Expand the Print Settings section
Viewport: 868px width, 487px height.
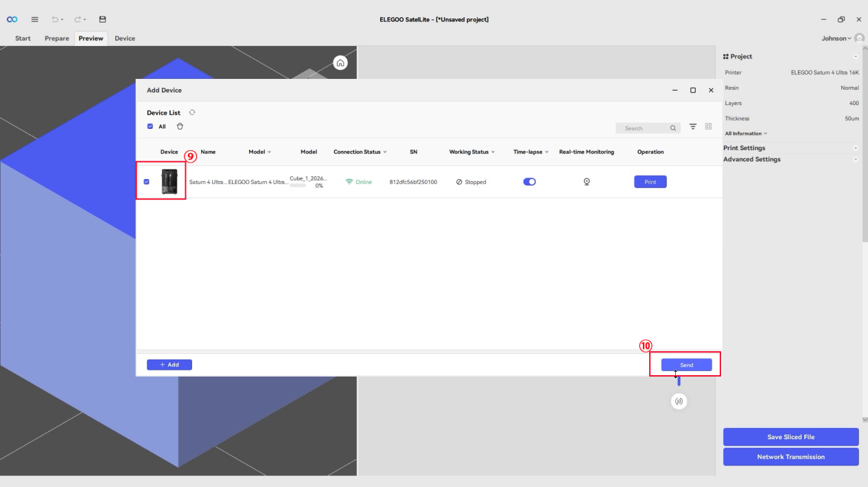click(856, 147)
